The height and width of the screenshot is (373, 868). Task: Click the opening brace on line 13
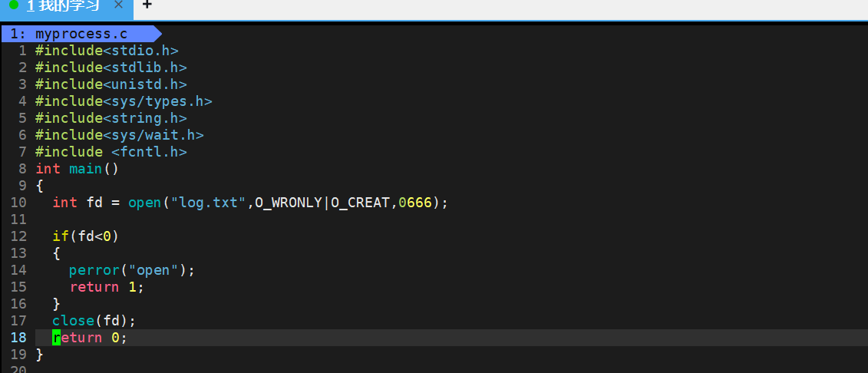(x=57, y=253)
